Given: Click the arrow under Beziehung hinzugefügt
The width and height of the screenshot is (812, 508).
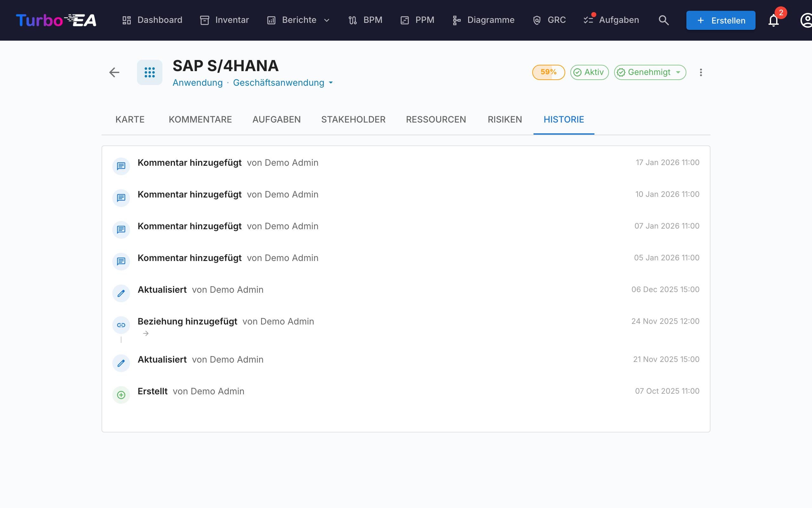Looking at the screenshot, I should pyautogui.click(x=146, y=333).
